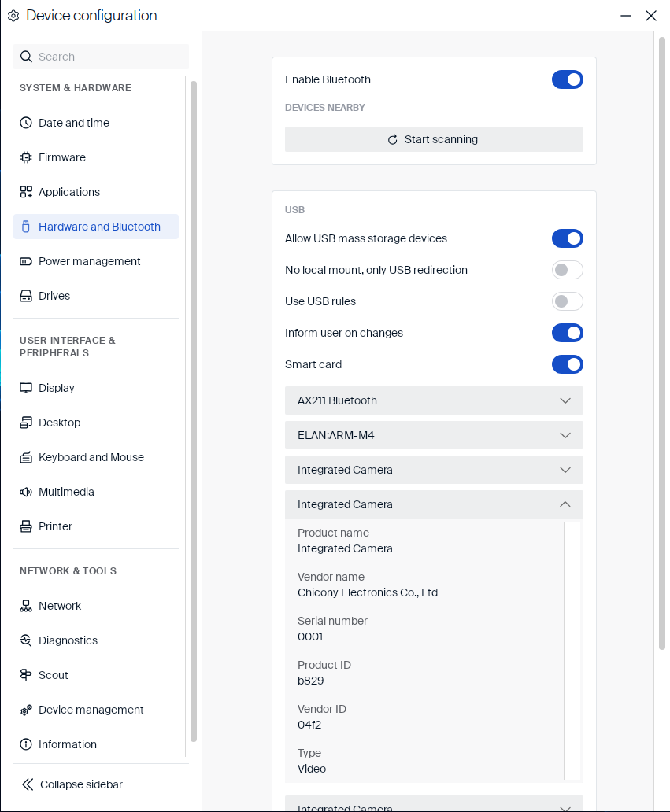Focus the Search settings field

(101, 57)
